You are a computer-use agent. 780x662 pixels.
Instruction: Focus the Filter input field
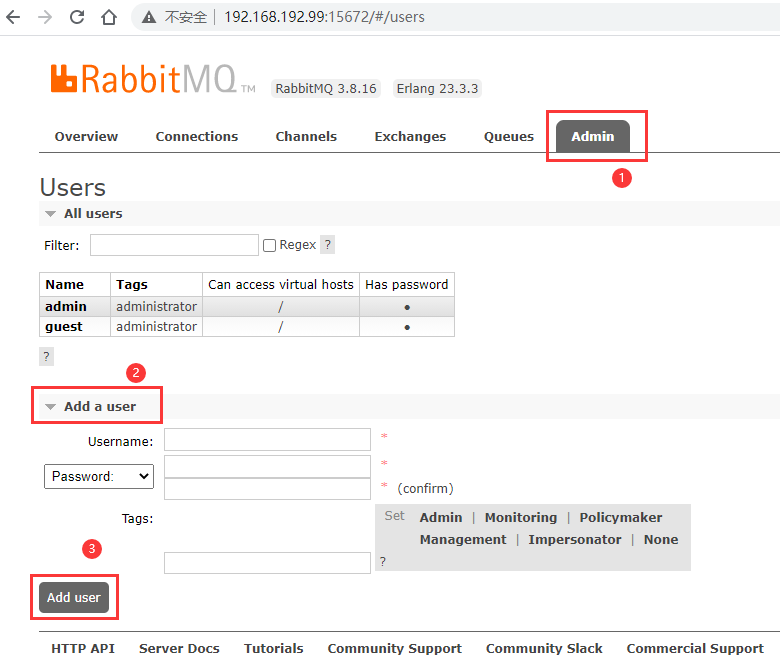pyautogui.click(x=174, y=245)
